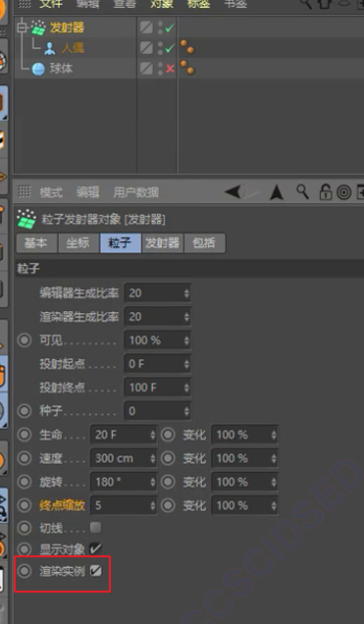Click the 投射终点 100 F field
Viewport: 364px width, 624px height.
pyautogui.click(x=158, y=388)
